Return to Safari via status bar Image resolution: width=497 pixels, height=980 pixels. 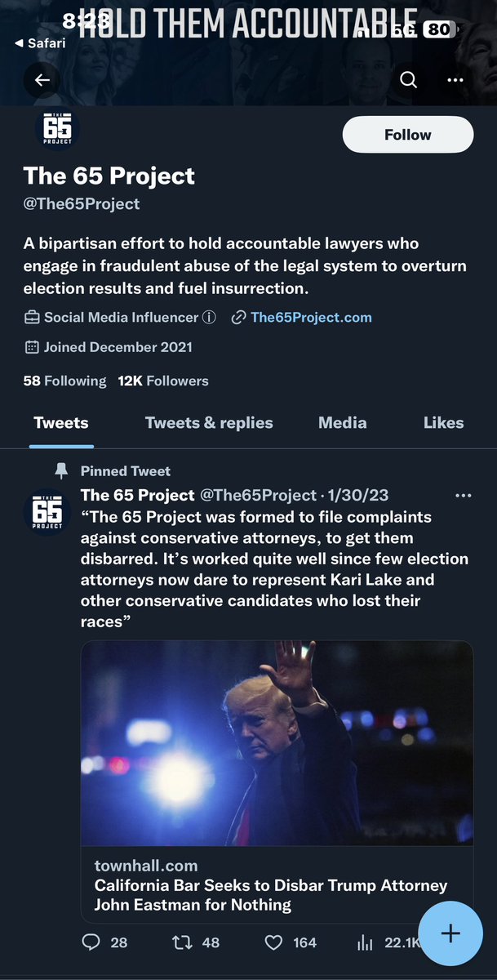pos(39,43)
